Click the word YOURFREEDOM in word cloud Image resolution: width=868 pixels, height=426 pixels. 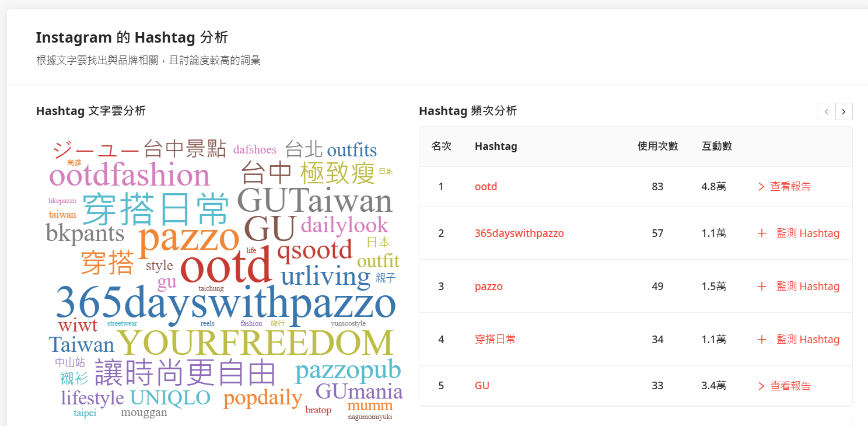(255, 343)
